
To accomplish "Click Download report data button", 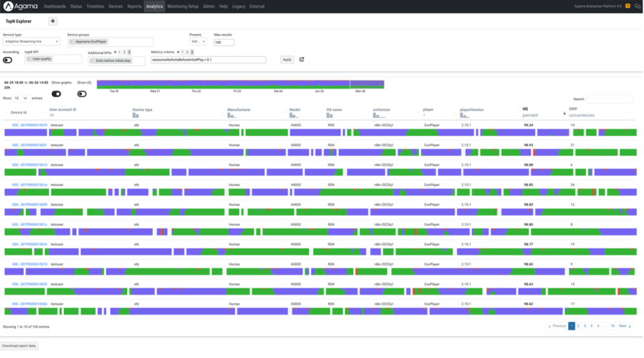I will (x=19, y=346).
